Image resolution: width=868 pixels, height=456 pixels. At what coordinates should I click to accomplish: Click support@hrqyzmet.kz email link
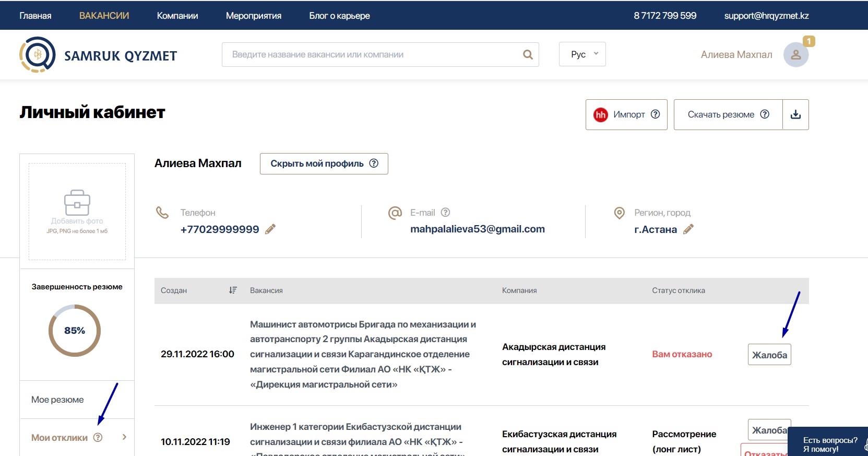766,16
